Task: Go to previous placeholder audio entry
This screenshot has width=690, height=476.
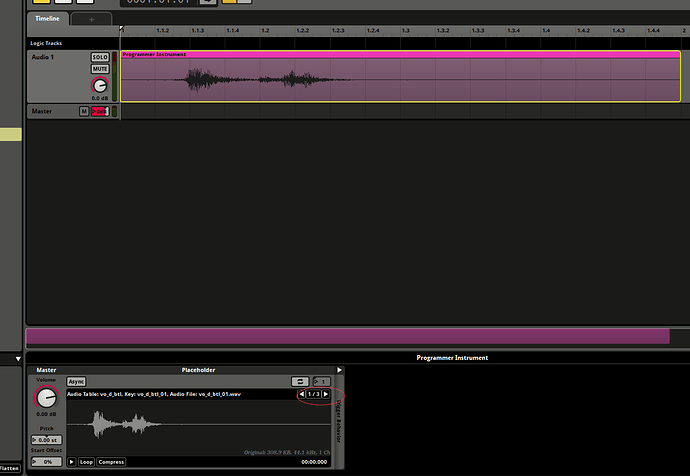Action: (302, 394)
